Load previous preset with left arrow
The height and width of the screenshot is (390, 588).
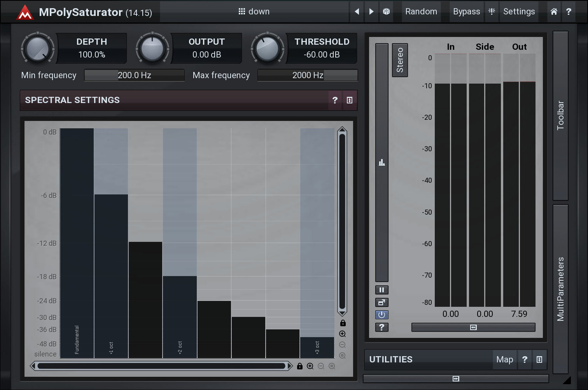click(x=357, y=12)
